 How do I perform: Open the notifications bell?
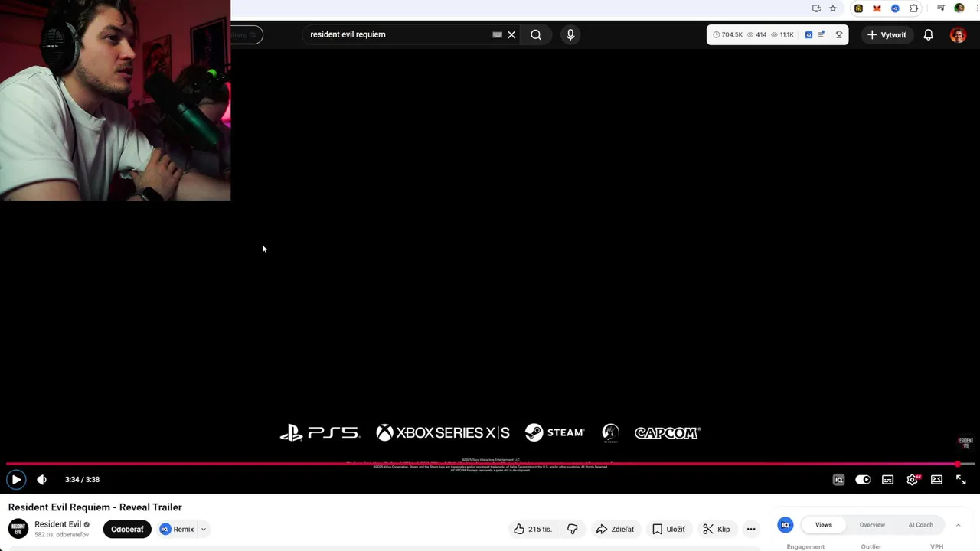[x=929, y=35]
